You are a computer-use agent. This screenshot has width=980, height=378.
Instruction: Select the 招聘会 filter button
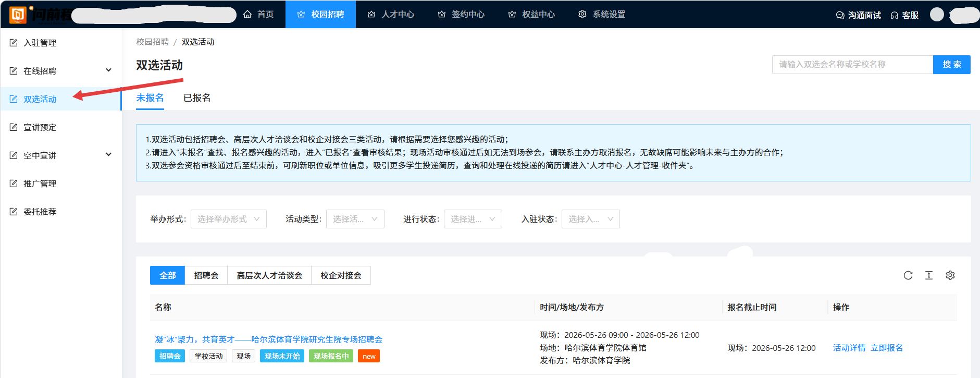tap(206, 275)
